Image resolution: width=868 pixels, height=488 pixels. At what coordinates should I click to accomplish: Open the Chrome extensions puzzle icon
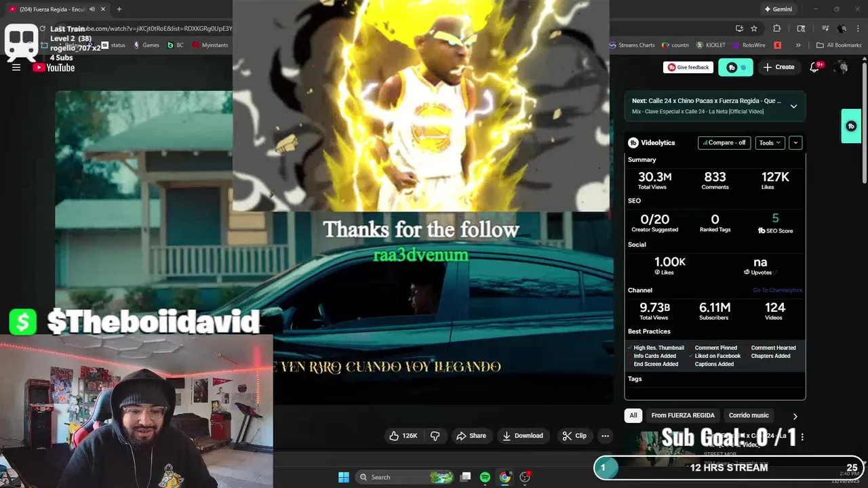tap(777, 28)
